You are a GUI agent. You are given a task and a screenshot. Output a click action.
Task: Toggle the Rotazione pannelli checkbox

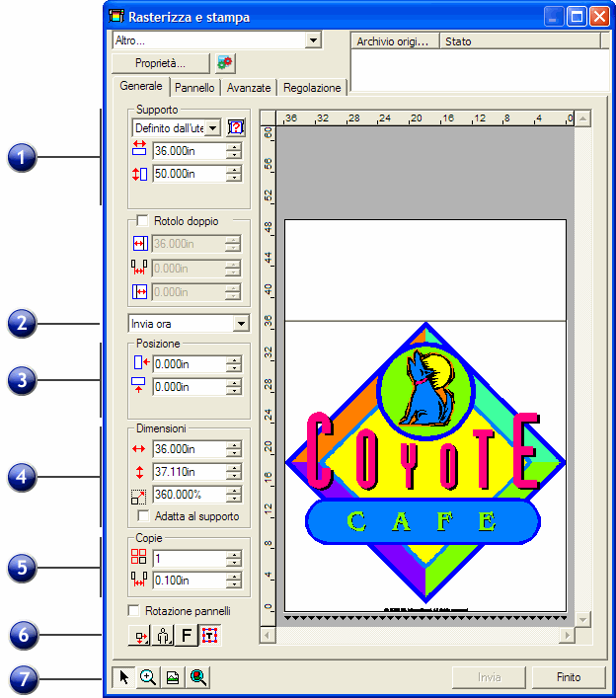133,610
